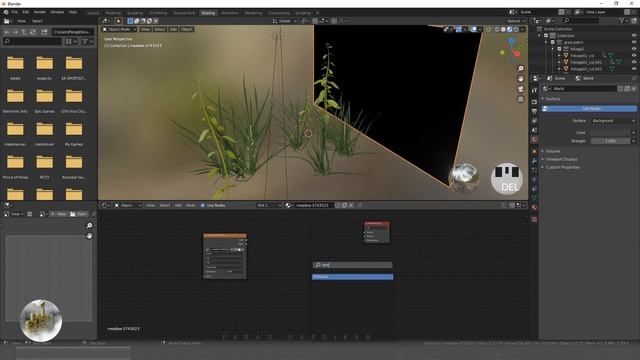
Task: Switch viewport to solid shading
Action: click(x=503, y=29)
